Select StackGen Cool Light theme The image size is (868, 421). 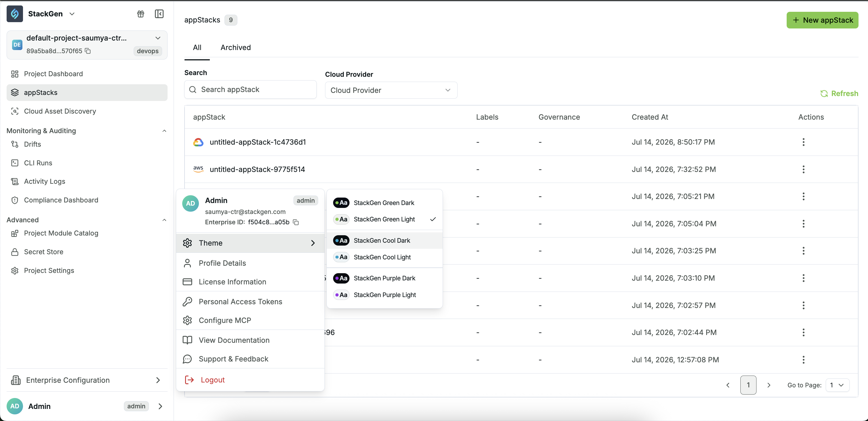click(385, 257)
